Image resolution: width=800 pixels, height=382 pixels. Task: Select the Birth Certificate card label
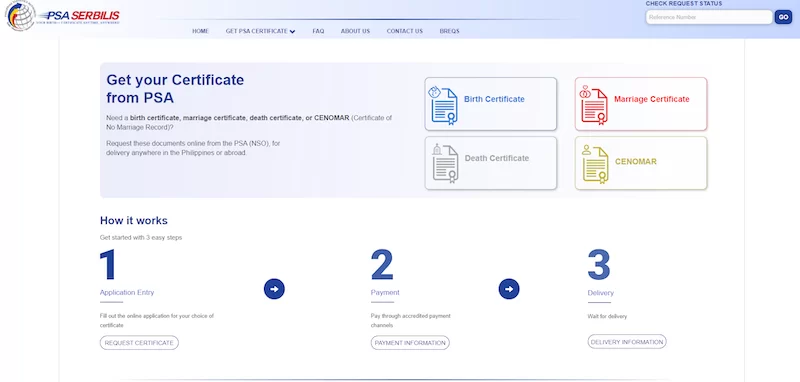[494, 99]
